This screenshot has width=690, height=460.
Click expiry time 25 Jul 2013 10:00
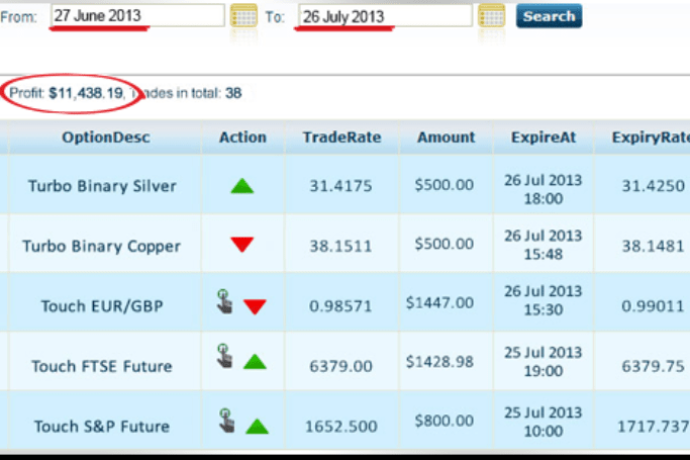click(543, 422)
